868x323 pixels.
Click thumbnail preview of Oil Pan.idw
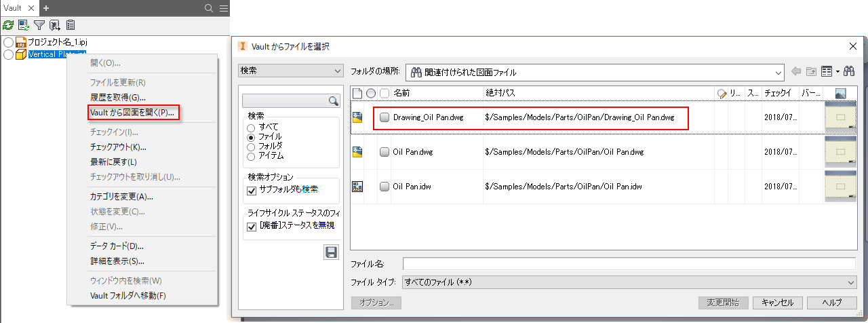coord(841,187)
